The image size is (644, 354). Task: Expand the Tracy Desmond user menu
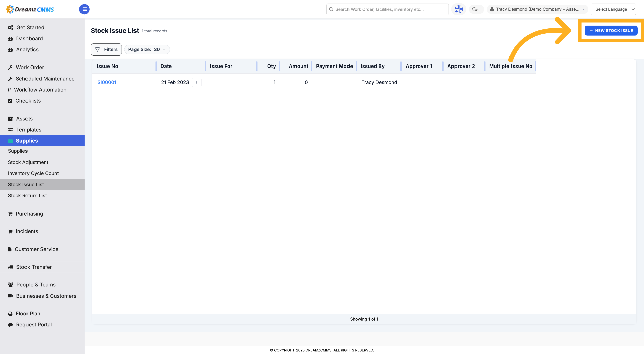(537, 9)
